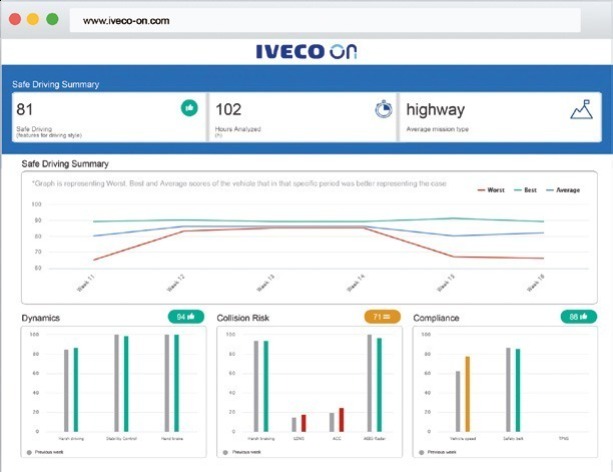Toggle the Best series in chart legend
This screenshot has width=613, height=472.
click(525, 190)
